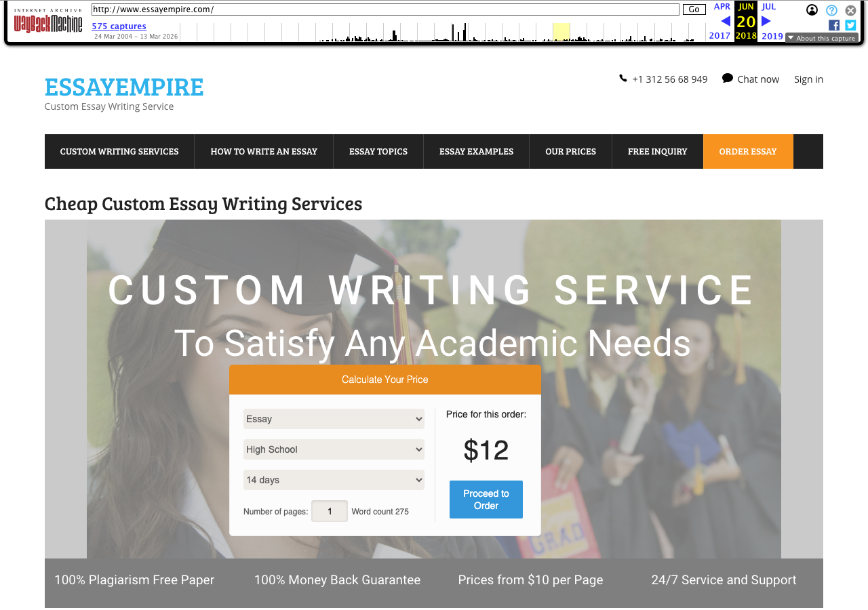Go to next capture with right arrow
This screenshot has width=868, height=610.
point(766,21)
